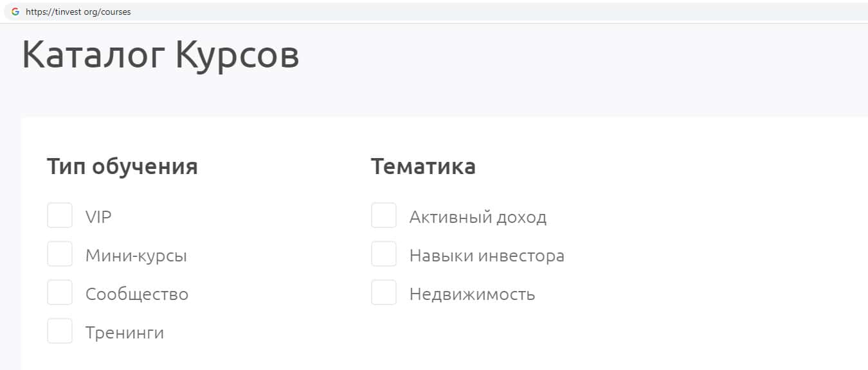Click the Мини-курсы label text
This screenshot has width=868, height=370.
[x=136, y=256]
